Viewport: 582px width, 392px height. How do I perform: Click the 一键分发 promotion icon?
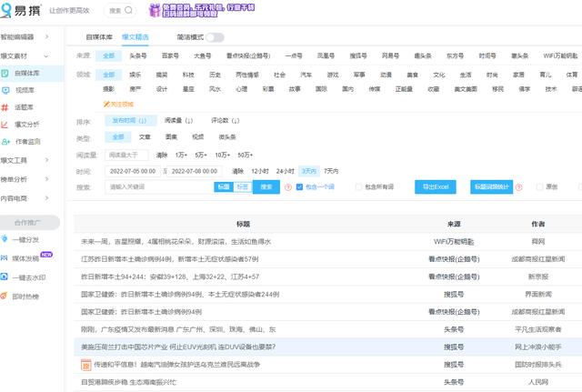tap(8, 239)
